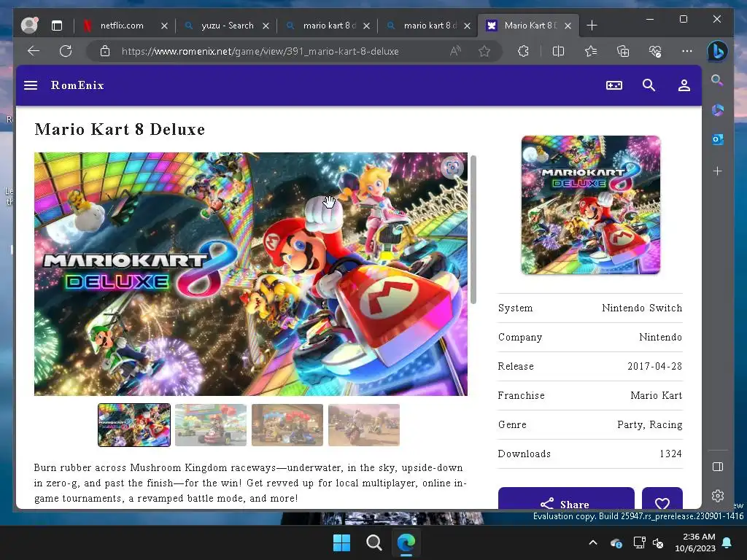Toggle the read aloud icon
The image size is (747, 560).
click(455, 51)
